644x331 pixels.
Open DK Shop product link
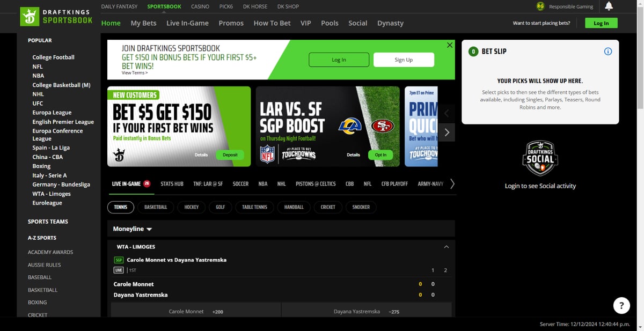click(288, 6)
